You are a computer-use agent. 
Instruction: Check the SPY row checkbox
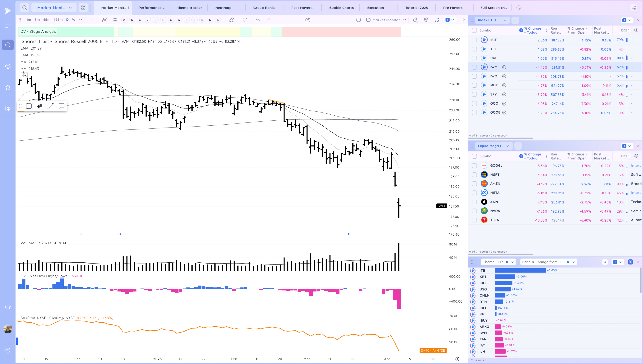(x=474, y=94)
